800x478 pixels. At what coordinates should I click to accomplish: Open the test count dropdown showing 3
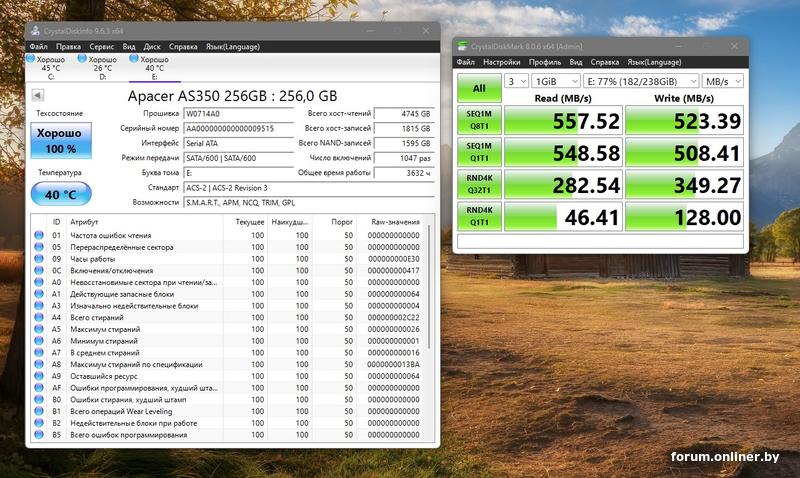(516, 82)
